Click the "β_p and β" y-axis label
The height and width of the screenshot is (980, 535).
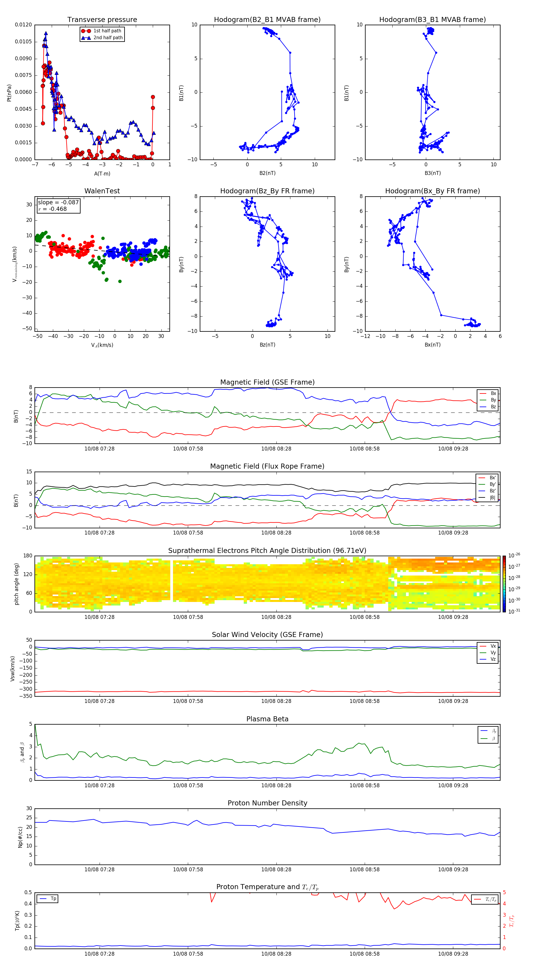point(22,752)
